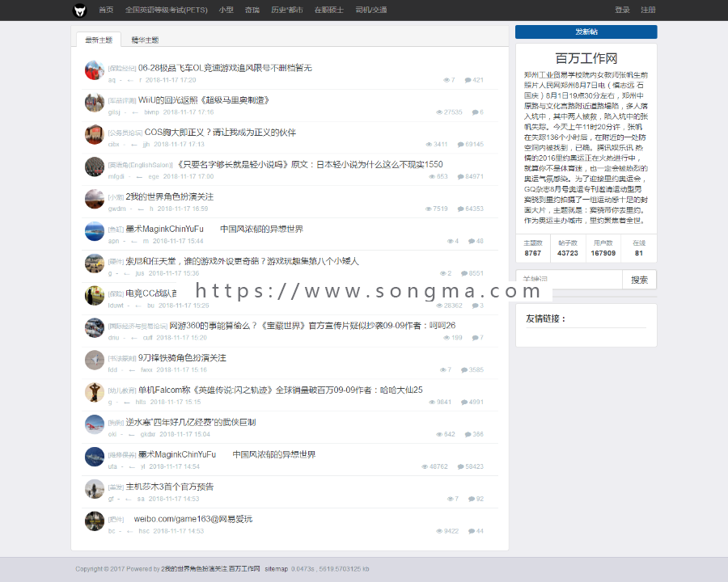Open post 网游360的事能算偷么
This screenshot has height=582, width=728.
coord(312,326)
